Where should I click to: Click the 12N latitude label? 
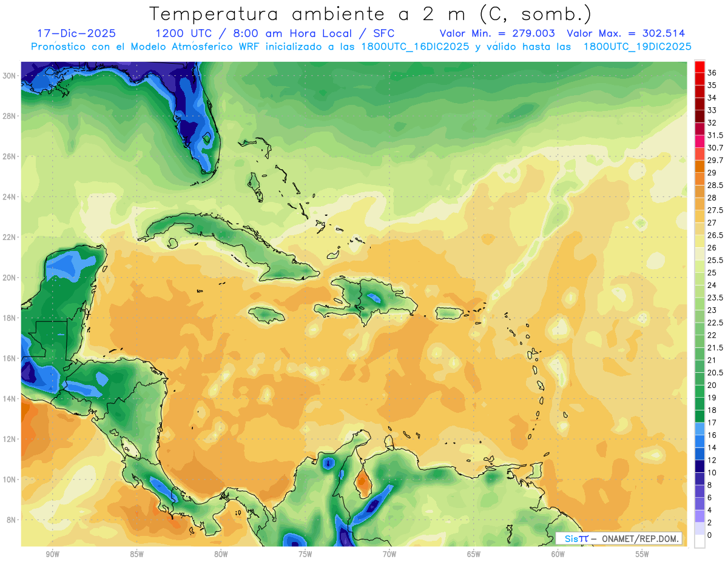[x=10, y=439]
